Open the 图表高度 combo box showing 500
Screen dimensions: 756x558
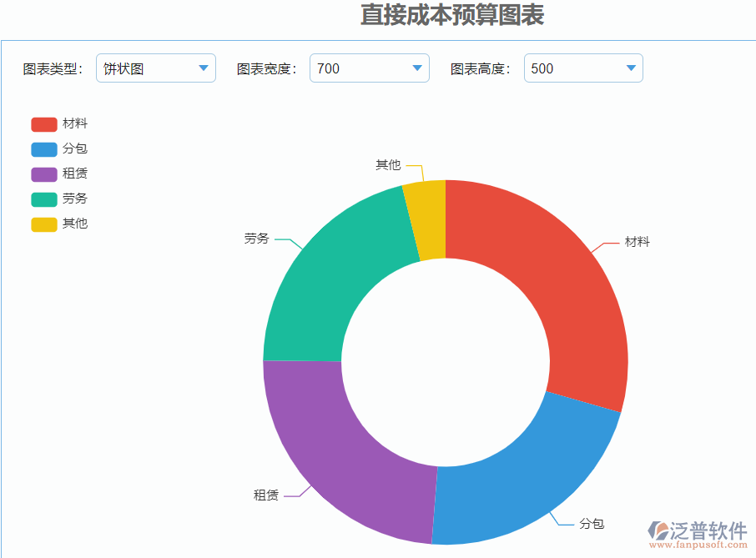point(582,68)
